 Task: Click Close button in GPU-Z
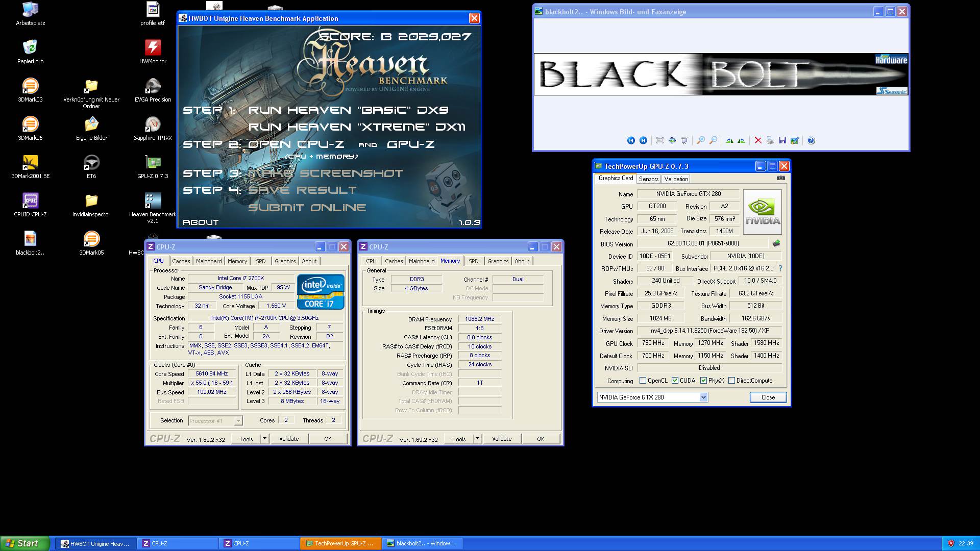click(768, 397)
